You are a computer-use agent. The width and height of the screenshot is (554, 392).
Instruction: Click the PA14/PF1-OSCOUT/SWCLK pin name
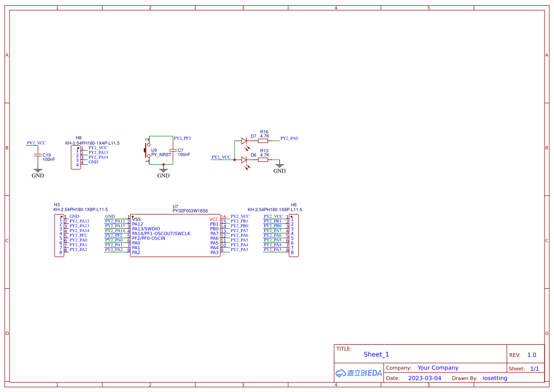(x=161, y=233)
